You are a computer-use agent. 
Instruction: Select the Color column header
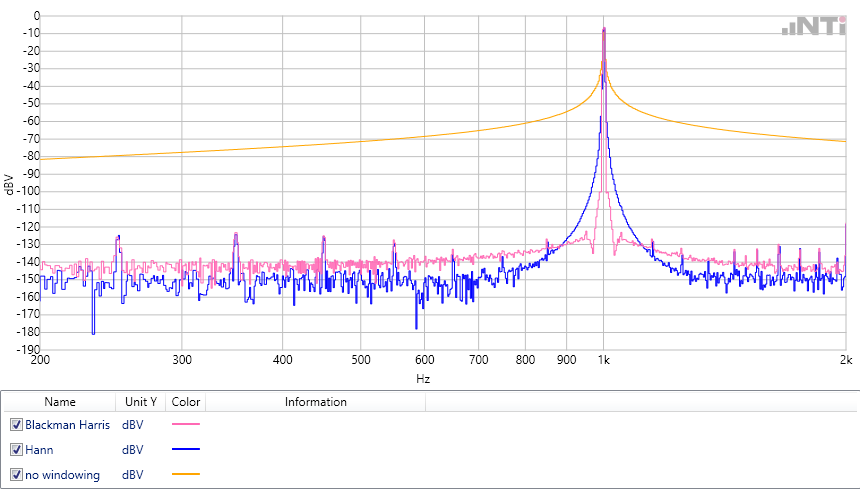(x=186, y=402)
